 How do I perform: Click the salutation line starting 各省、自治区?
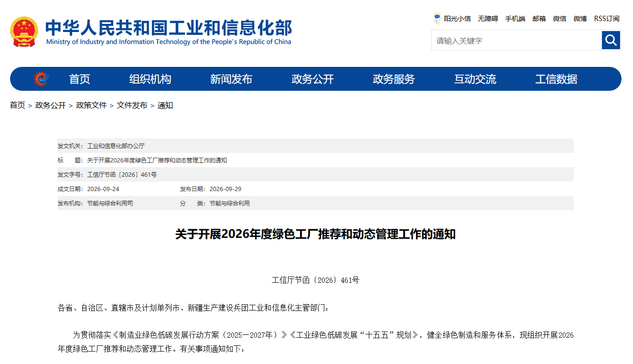coord(193,308)
